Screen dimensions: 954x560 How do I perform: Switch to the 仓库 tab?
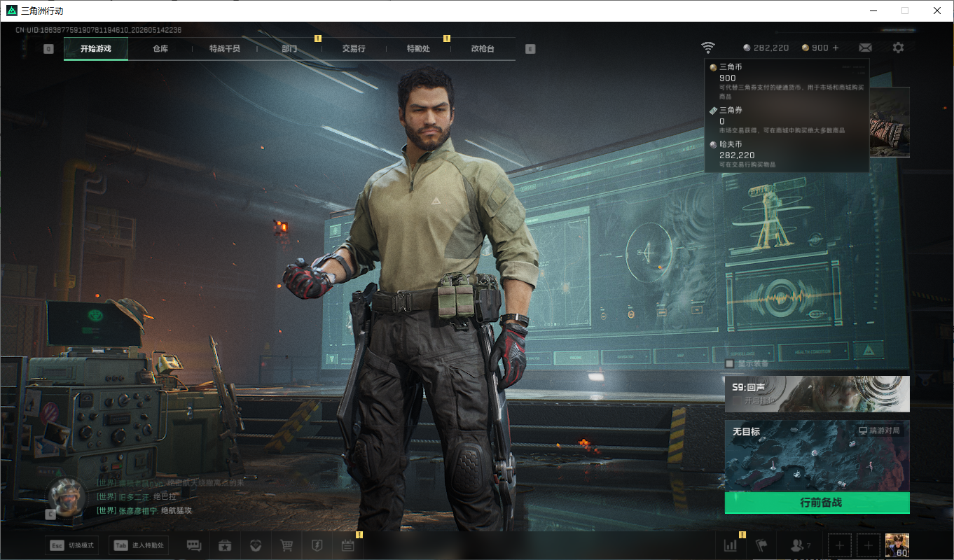[160, 49]
